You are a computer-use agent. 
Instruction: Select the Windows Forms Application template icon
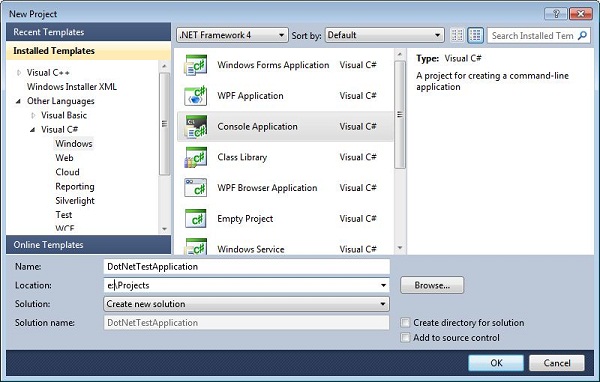(196, 65)
